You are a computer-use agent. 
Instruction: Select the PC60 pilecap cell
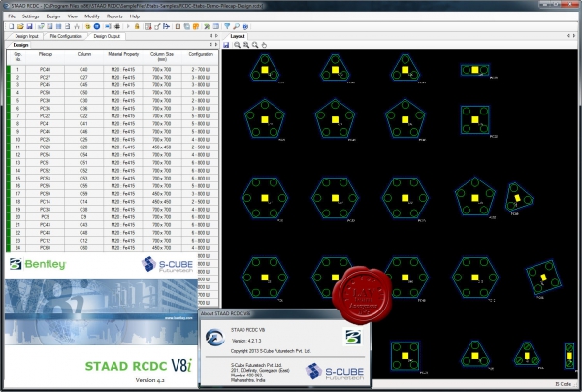(x=45, y=248)
